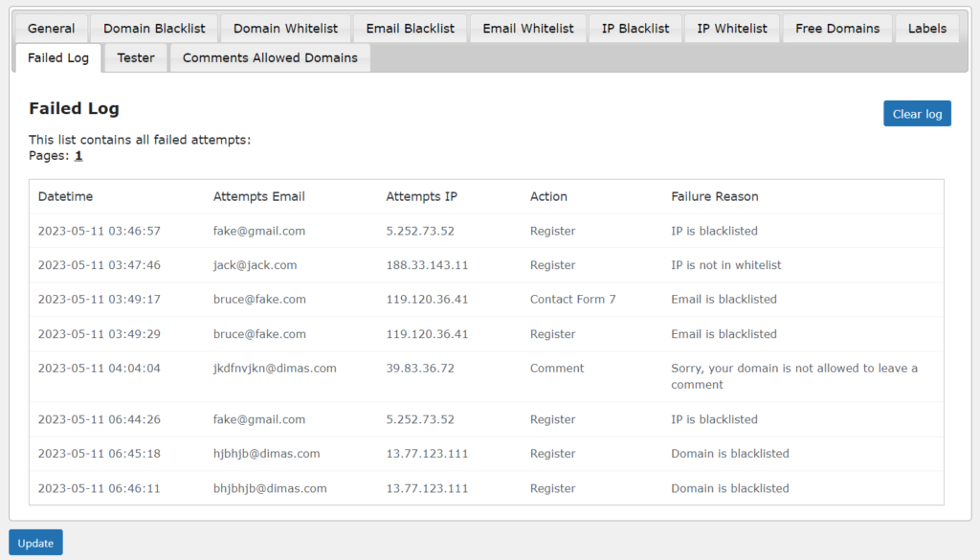Click the Update button
The width and height of the screenshot is (980, 560).
point(35,542)
